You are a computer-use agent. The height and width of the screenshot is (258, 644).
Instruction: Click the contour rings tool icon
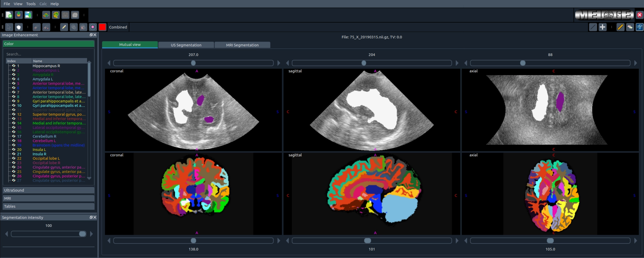coord(74,27)
